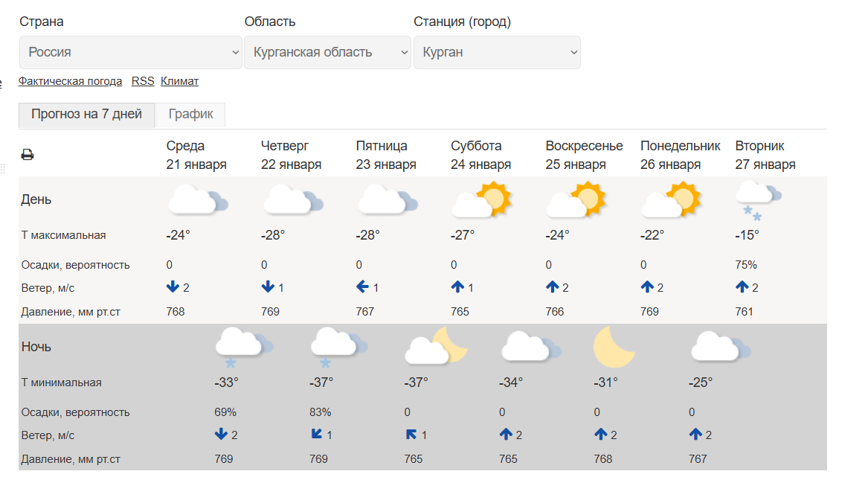
Task: Switch to the График tab
Action: [x=190, y=115]
